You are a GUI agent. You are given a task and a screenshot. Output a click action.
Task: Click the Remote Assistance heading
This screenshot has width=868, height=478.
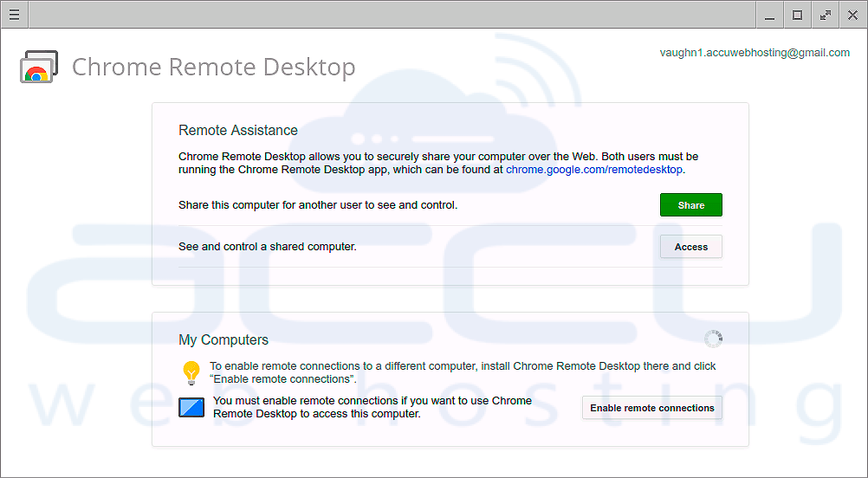(238, 130)
